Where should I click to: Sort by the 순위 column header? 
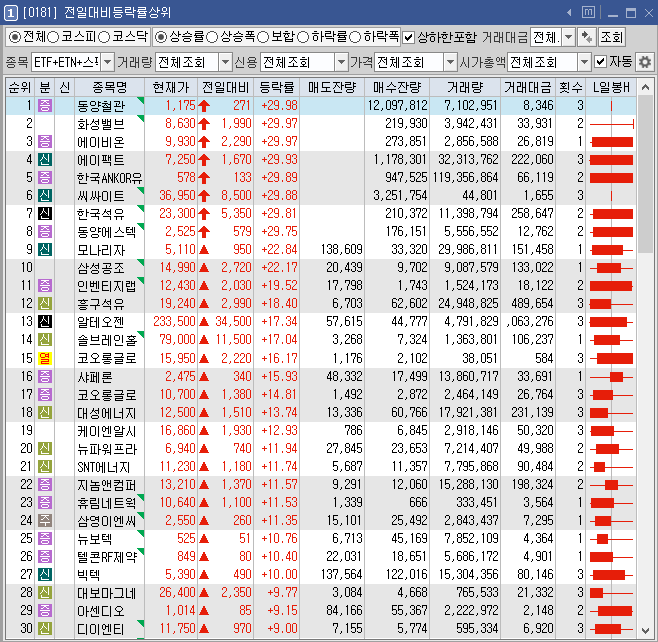pyautogui.click(x=20, y=87)
